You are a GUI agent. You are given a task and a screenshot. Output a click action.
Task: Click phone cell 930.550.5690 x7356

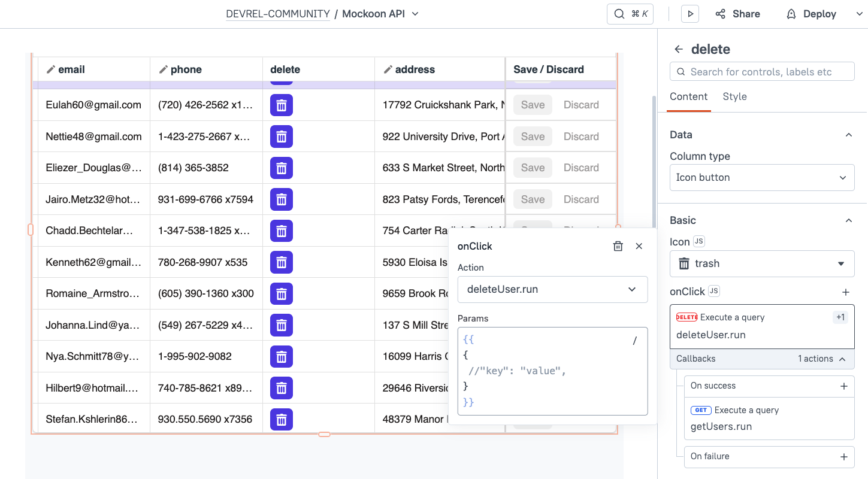pyautogui.click(x=205, y=419)
